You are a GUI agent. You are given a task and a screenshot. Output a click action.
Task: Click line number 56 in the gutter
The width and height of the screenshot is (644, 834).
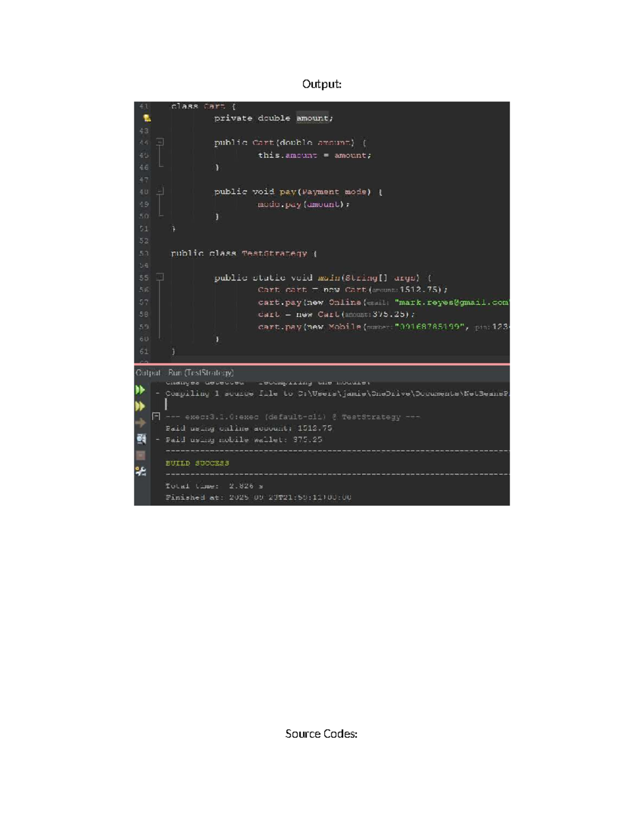144,289
